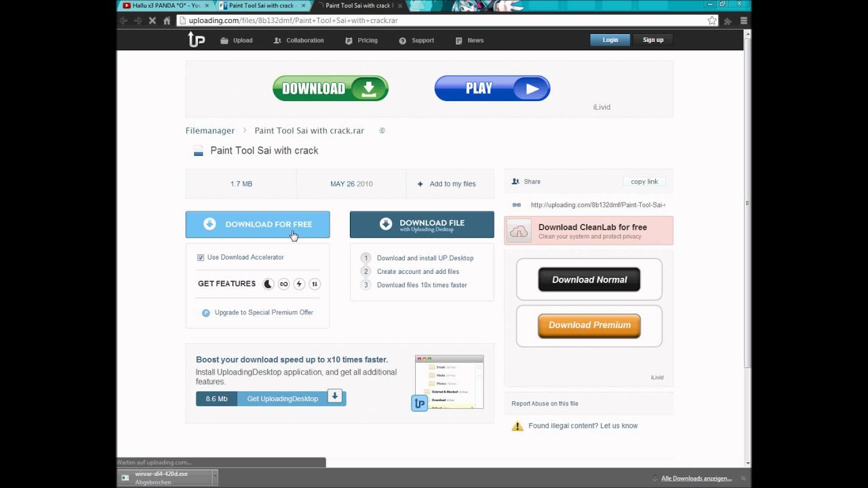Click 'Download files 10x times faster' step
Viewport: 868px width, 488px height.
tap(422, 285)
